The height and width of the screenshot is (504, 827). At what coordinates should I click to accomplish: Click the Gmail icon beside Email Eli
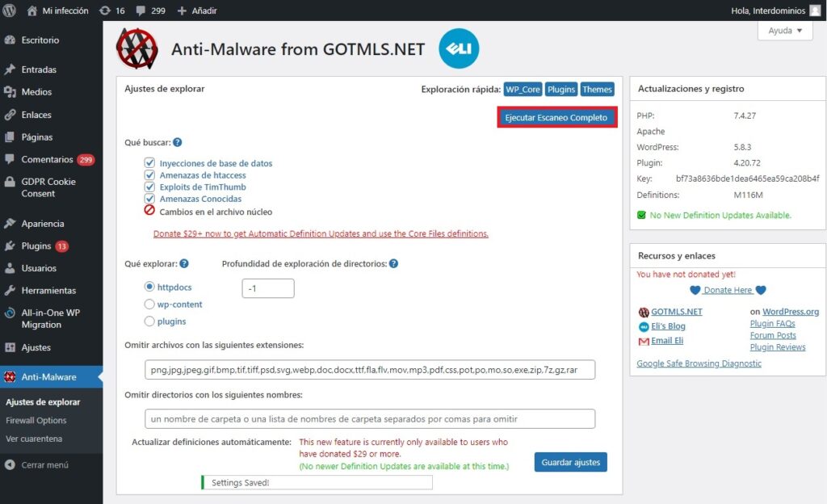click(x=644, y=341)
